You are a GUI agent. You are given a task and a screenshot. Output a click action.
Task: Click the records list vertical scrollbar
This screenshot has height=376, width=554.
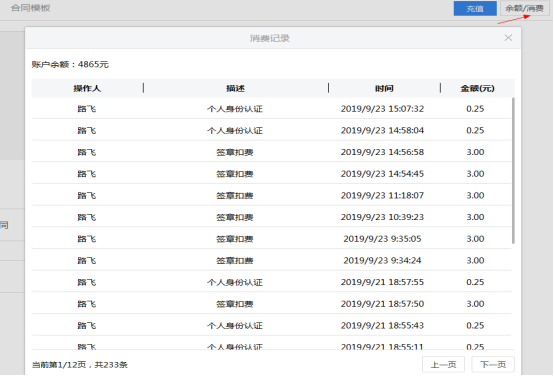coord(513,170)
